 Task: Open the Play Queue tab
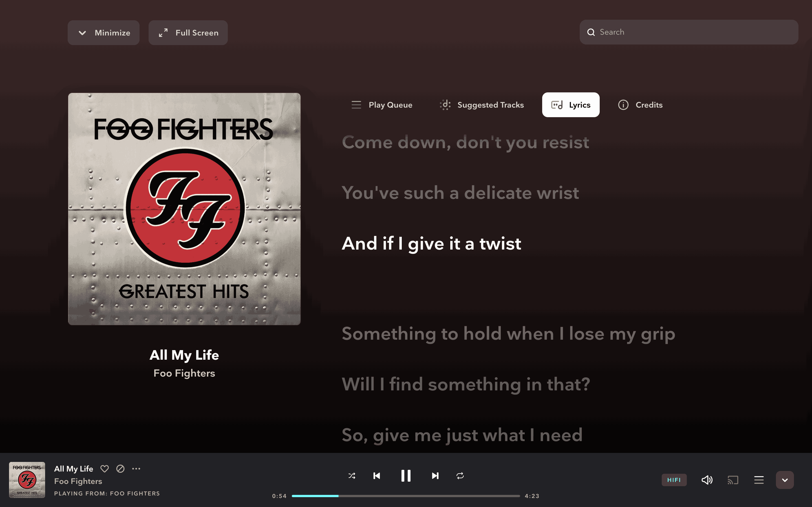[x=382, y=105]
